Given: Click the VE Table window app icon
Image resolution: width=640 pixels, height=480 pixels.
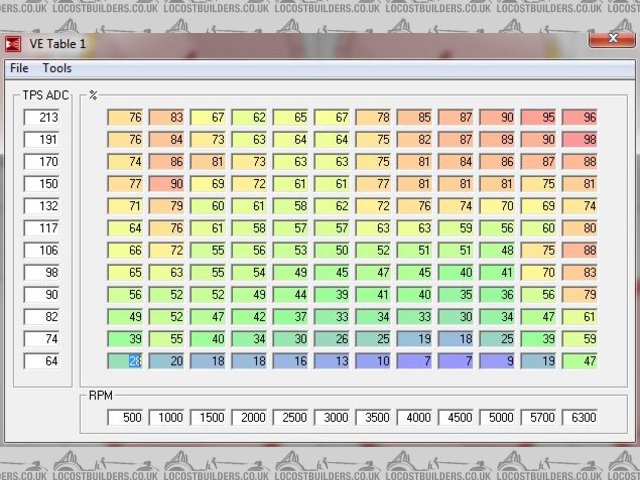Looking at the screenshot, I should click(x=13, y=43).
